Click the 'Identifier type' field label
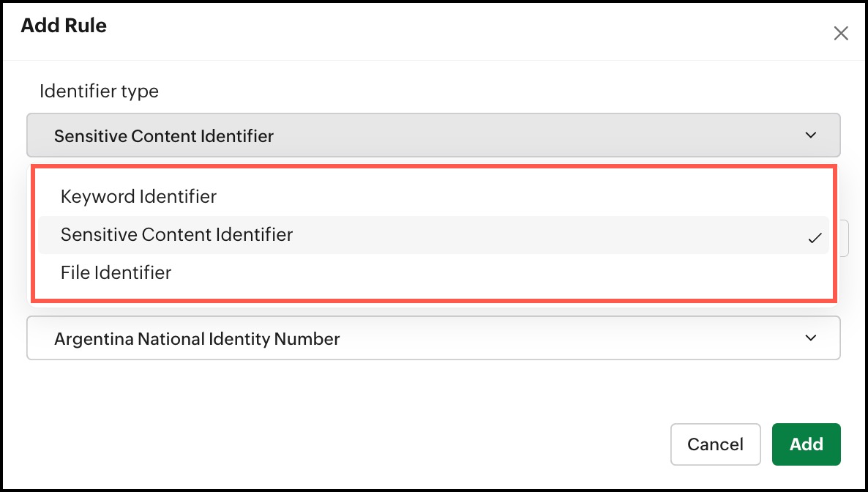The width and height of the screenshot is (868, 492). click(99, 92)
